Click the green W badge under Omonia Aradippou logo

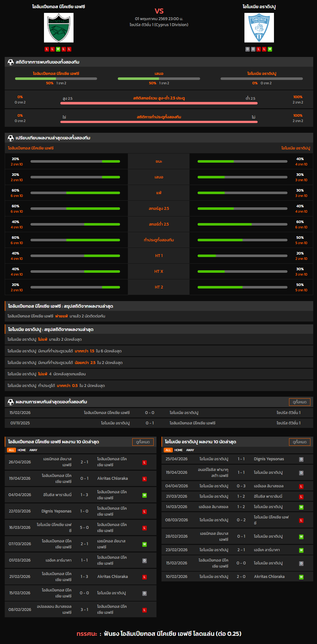click(x=270, y=49)
